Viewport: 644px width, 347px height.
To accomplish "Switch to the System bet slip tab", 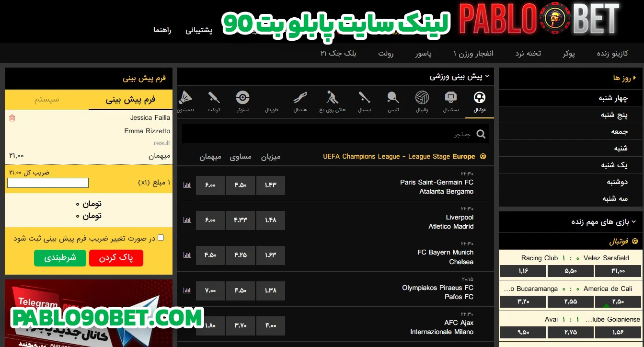I will click(x=46, y=100).
